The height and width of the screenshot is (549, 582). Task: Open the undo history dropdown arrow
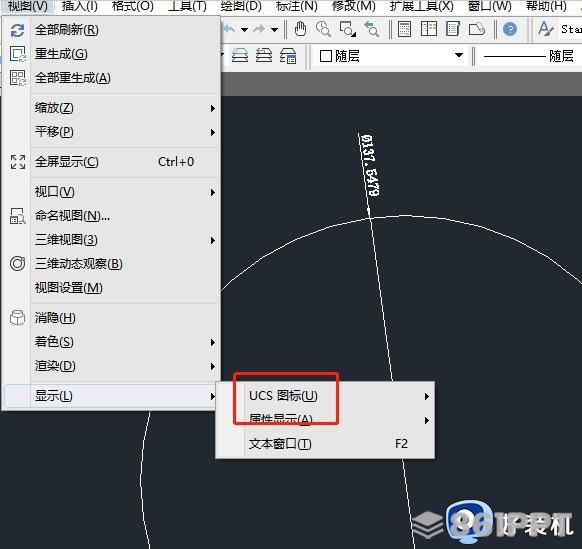tap(244, 29)
